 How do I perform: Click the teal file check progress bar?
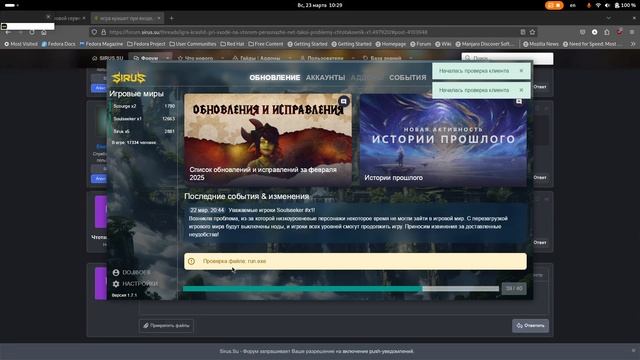click(x=341, y=289)
